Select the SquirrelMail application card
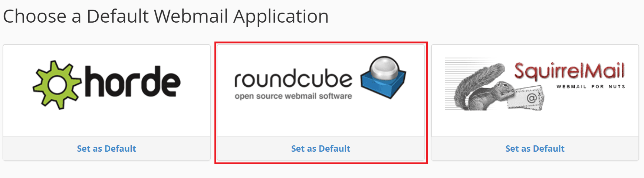Image resolution: width=644 pixels, height=178 pixels. point(535,103)
